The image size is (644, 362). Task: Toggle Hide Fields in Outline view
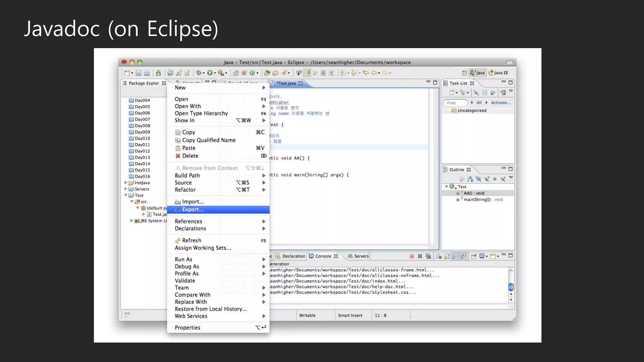479,179
